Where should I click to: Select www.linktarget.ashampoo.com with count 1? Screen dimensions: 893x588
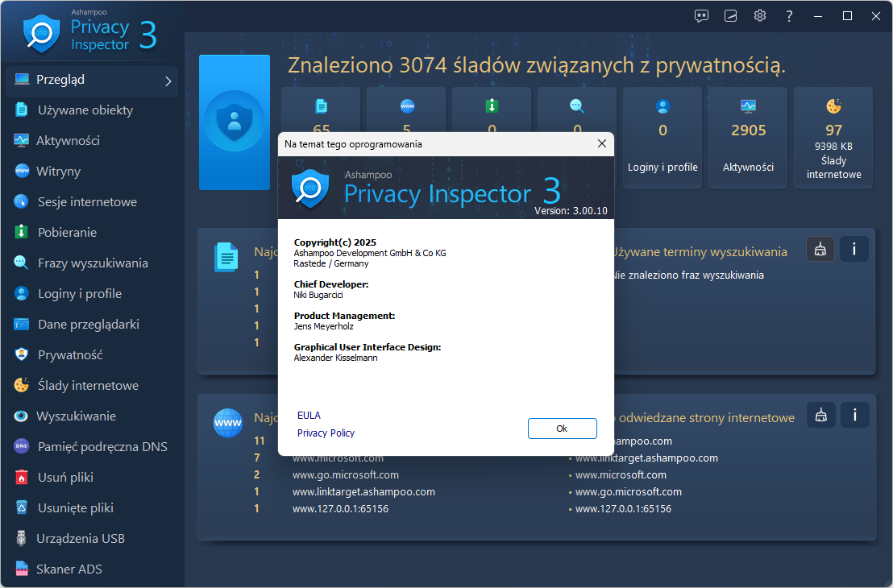pos(364,492)
